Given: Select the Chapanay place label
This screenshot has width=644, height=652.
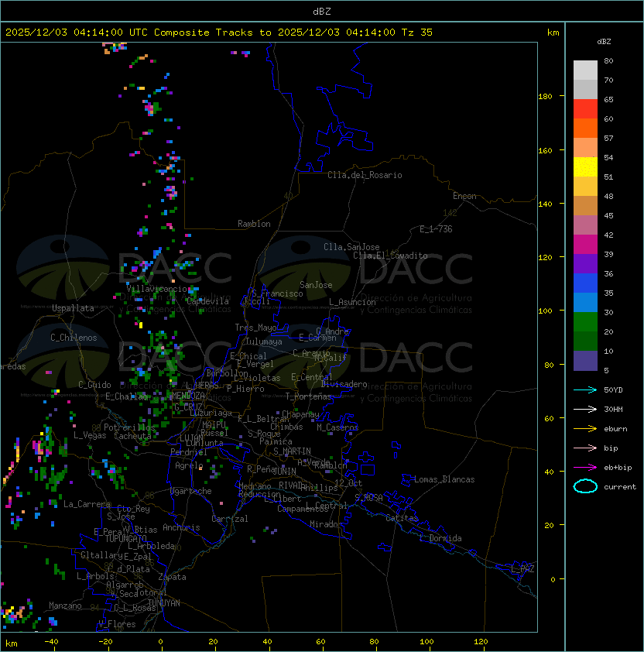Looking at the screenshot, I should coord(300,414).
